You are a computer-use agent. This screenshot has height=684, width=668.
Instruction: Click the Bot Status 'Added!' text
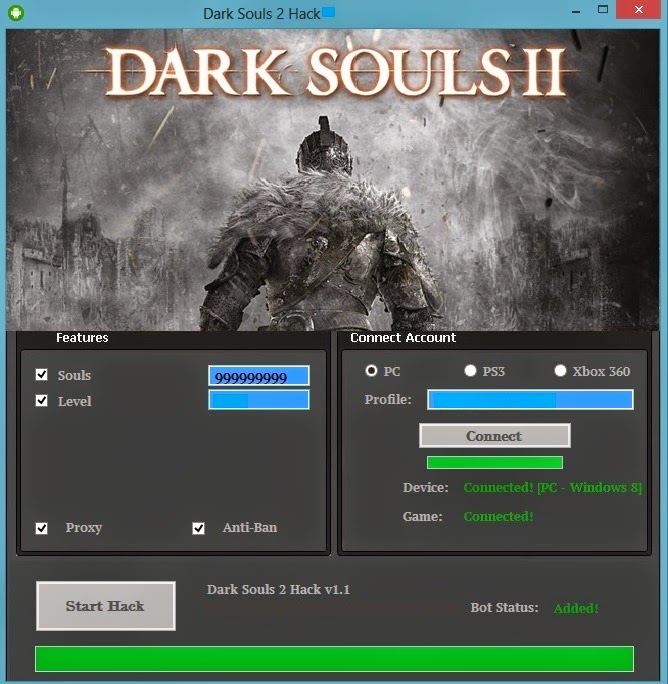(576, 608)
